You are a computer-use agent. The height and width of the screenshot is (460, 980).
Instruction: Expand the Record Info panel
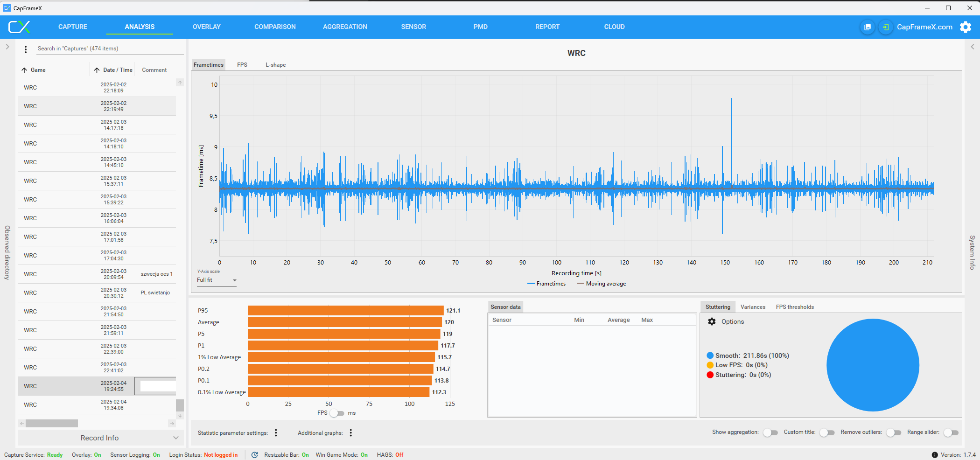[175, 438]
